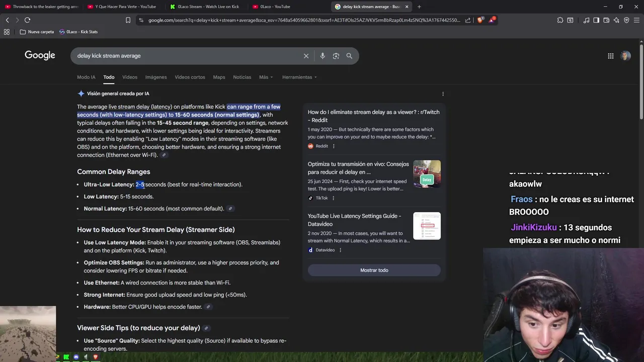644x362 pixels.
Task: Open AI overview three-dot options
Action: click(443, 94)
